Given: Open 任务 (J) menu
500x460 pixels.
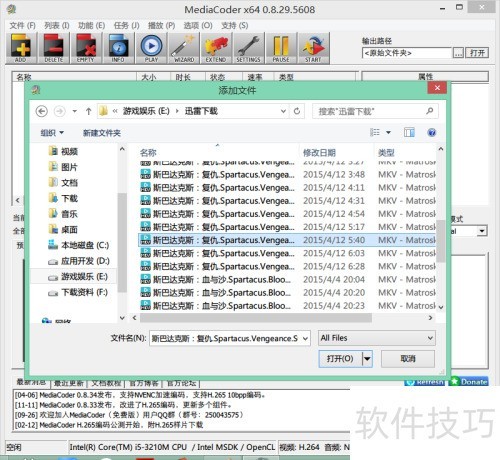Looking at the screenshot, I should tap(126, 25).
